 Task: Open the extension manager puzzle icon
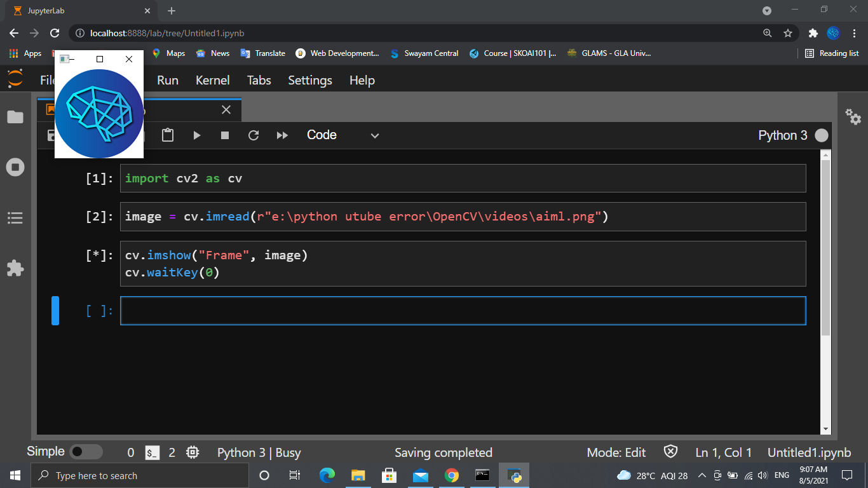coord(15,268)
